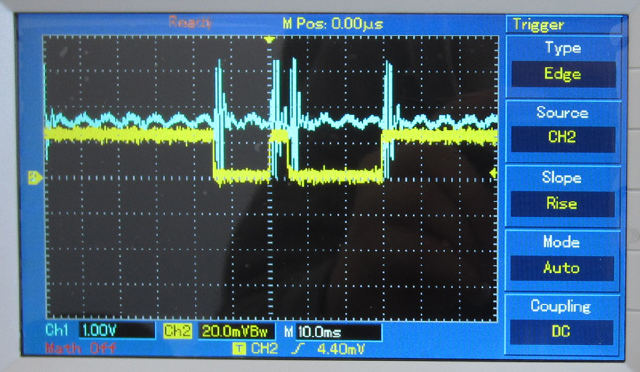Image resolution: width=640 pixels, height=372 pixels.
Task: Click the Ready status indicator at top
Action: [191, 22]
